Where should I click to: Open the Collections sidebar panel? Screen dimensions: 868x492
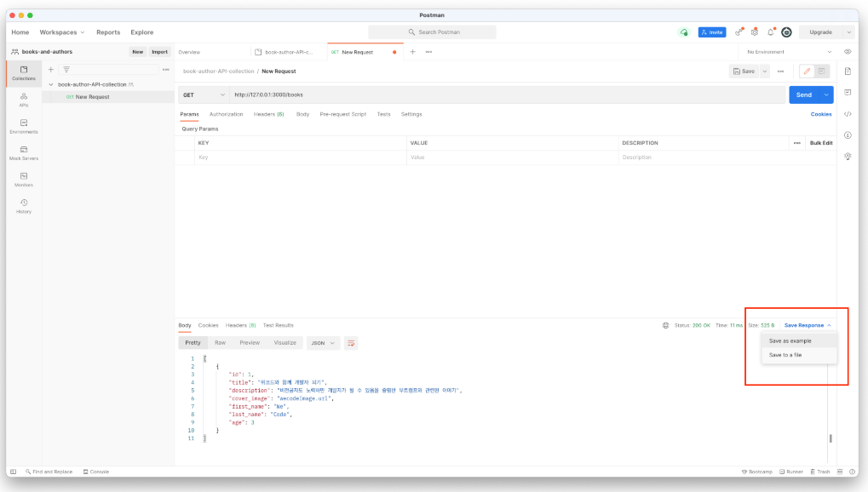tap(24, 73)
